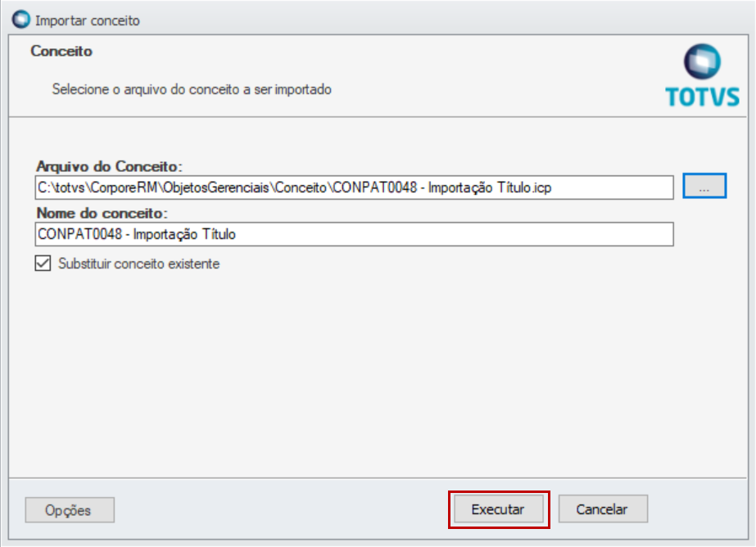Viewport: 756px width, 547px height.
Task: Click the Arquivo do Conceito label
Action: pyautogui.click(x=110, y=166)
